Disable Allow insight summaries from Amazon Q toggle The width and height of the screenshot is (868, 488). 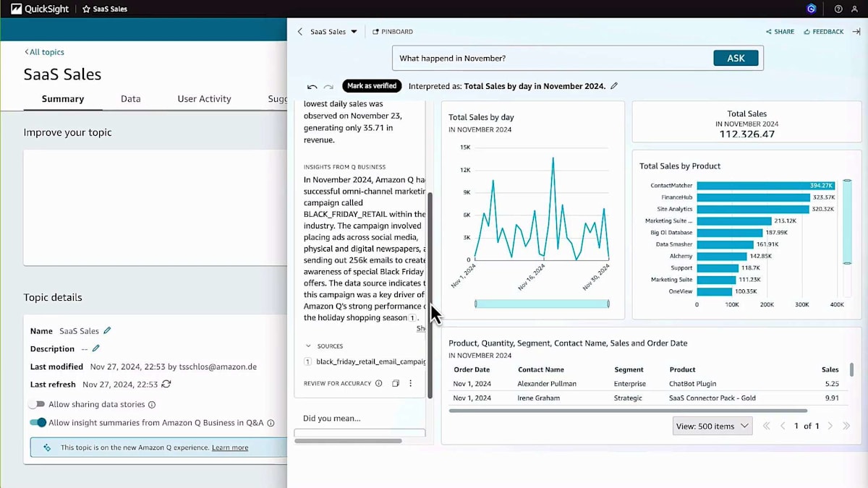point(38,422)
